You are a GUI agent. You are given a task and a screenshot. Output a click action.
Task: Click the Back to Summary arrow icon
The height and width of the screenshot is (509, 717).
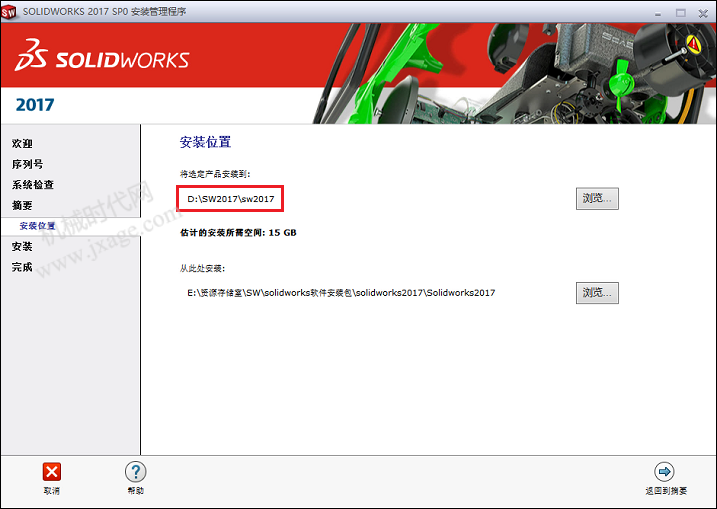(x=664, y=471)
